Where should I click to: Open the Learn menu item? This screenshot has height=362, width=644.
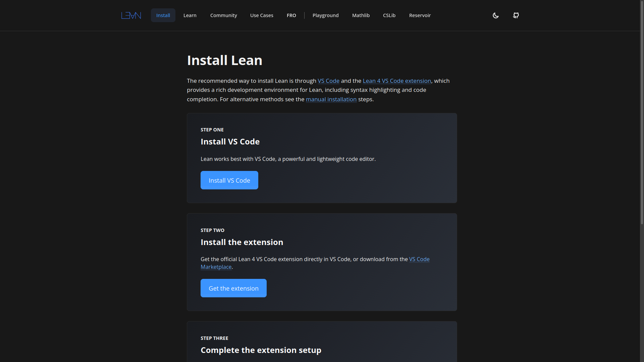pos(190,15)
